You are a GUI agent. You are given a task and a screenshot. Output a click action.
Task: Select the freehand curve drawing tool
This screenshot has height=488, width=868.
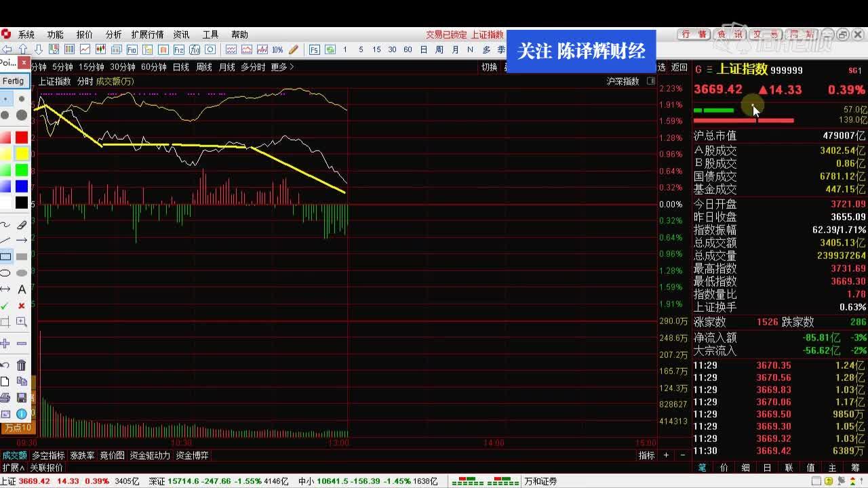[5, 224]
